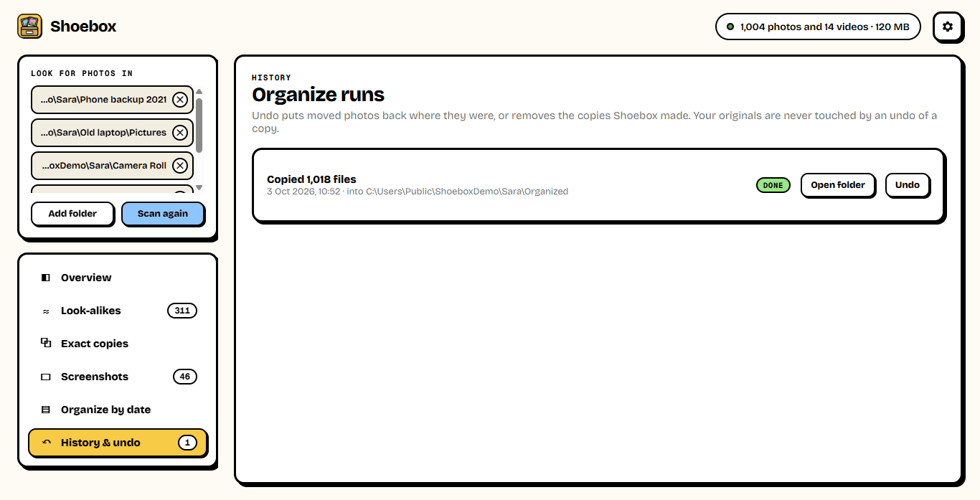Image resolution: width=980 pixels, height=500 pixels.
Task: Click the 'Organize runs' heading
Action: [x=319, y=95]
